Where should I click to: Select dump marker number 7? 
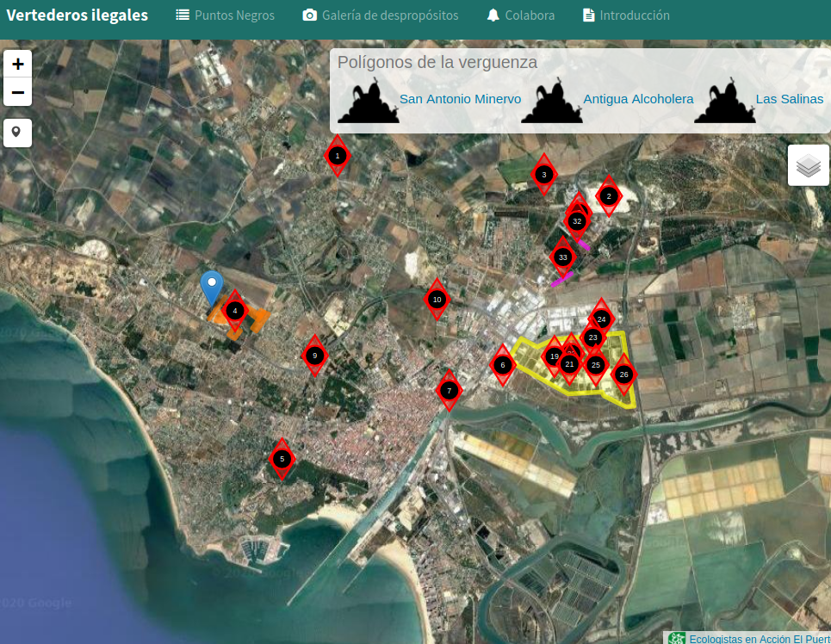point(449,391)
